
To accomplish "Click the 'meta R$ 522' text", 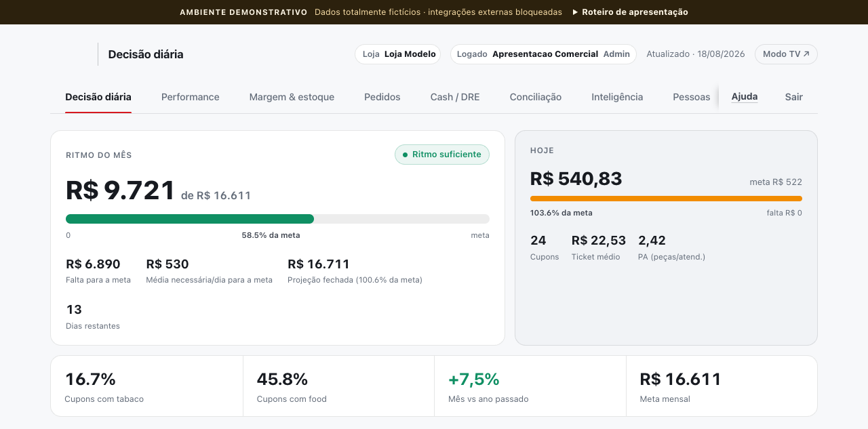I will [776, 182].
